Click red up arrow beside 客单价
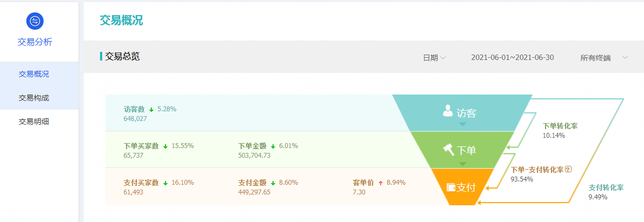The height and width of the screenshot is (222, 644). point(380,183)
